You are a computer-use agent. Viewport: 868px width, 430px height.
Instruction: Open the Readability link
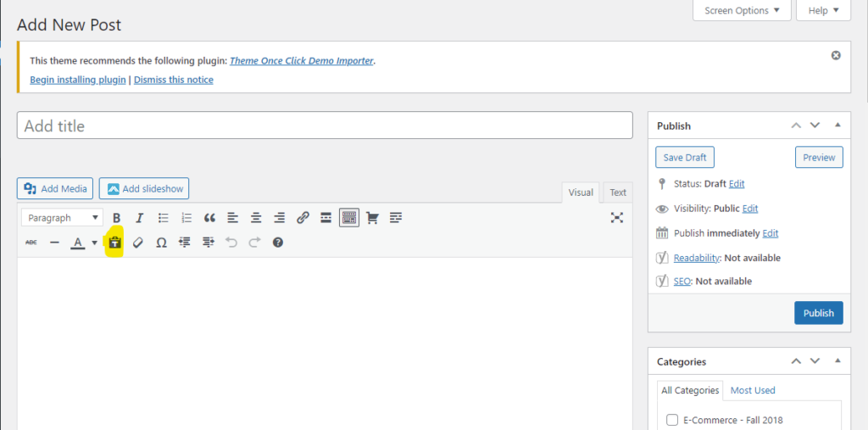click(697, 258)
